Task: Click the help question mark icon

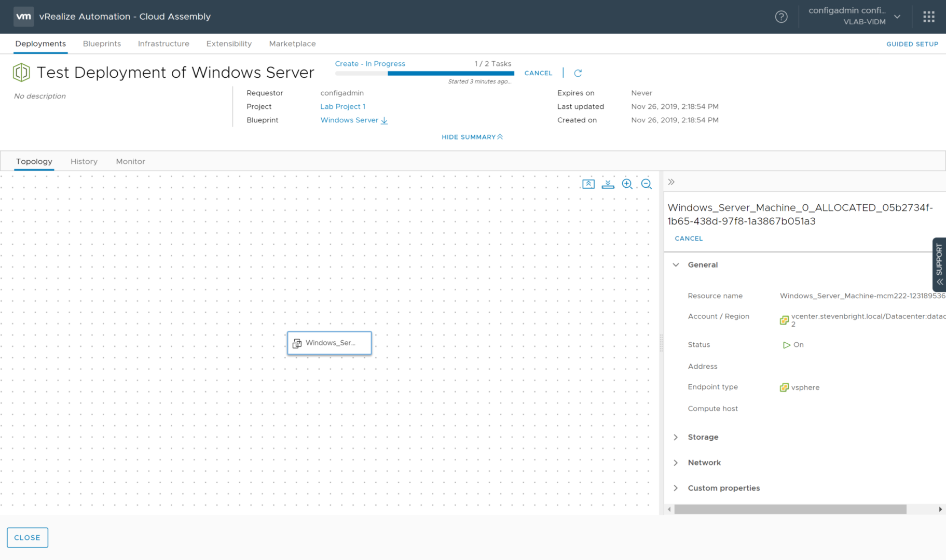Action: click(x=781, y=17)
